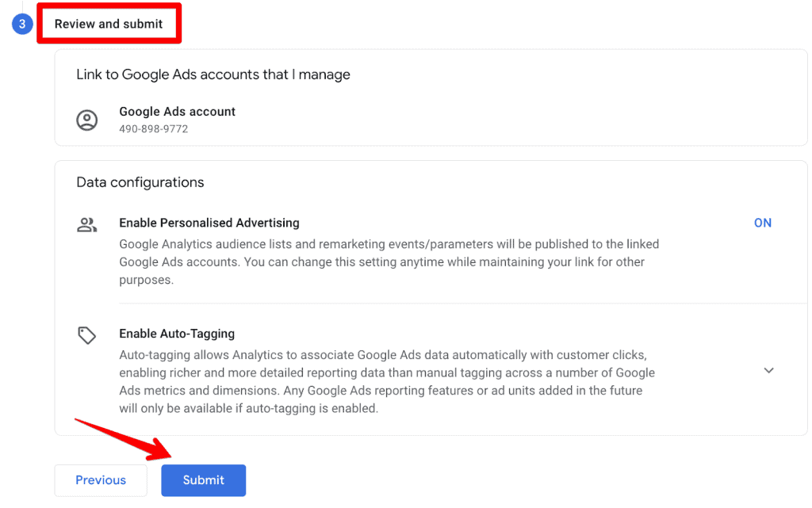Open the Data configurations section header
This screenshot has width=812, height=508.
click(140, 182)
